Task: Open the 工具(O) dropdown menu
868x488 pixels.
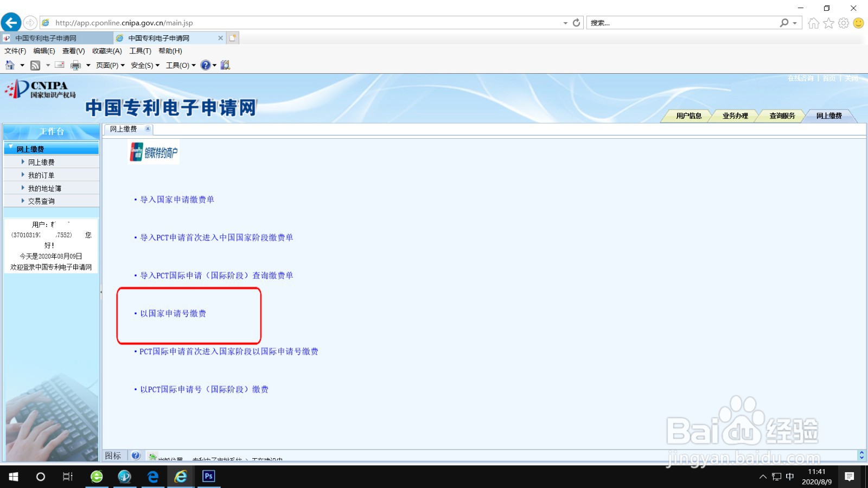Action: point(181,65)
